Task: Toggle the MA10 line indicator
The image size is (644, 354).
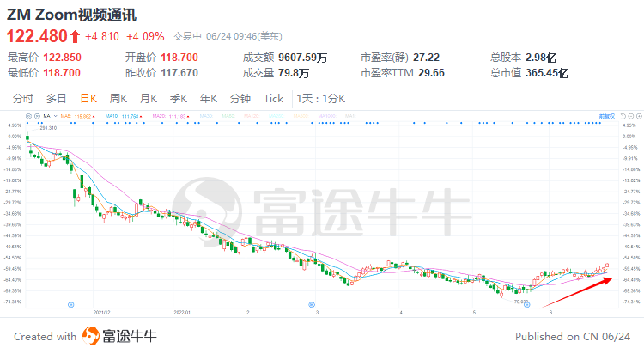Action: (124, 116)
